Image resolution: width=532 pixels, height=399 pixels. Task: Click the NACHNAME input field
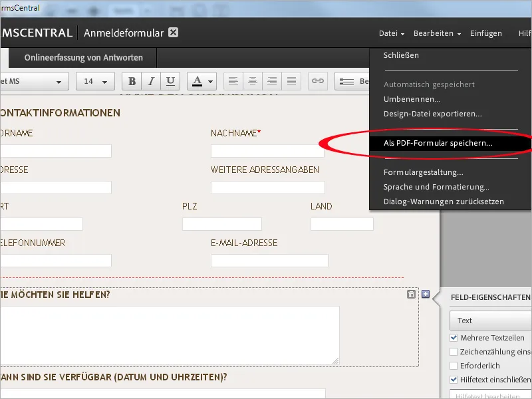pyautogui.click(x=266, y=150)
